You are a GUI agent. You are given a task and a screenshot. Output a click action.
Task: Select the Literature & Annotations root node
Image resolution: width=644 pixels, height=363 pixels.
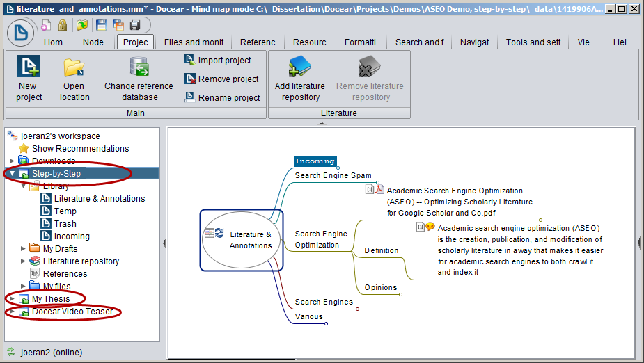click(242, 240)
